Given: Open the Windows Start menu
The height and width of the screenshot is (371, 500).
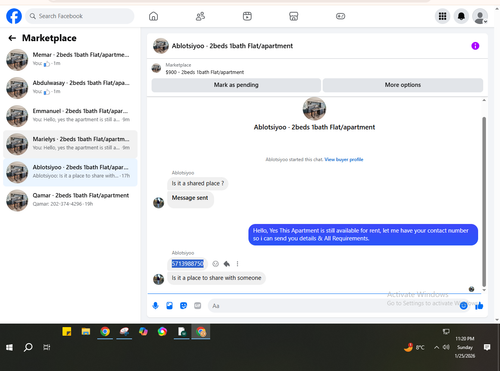Looking at the screenshot, I should pos(9,348).
